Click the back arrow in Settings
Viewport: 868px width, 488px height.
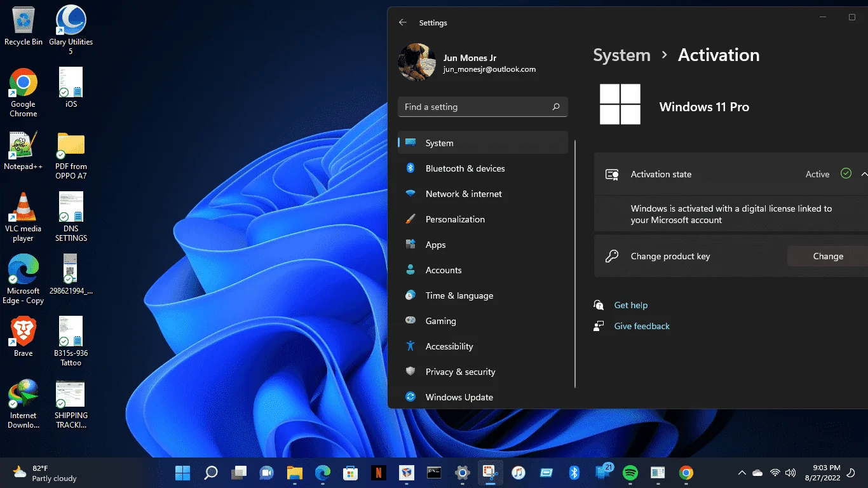pos(402,22)
